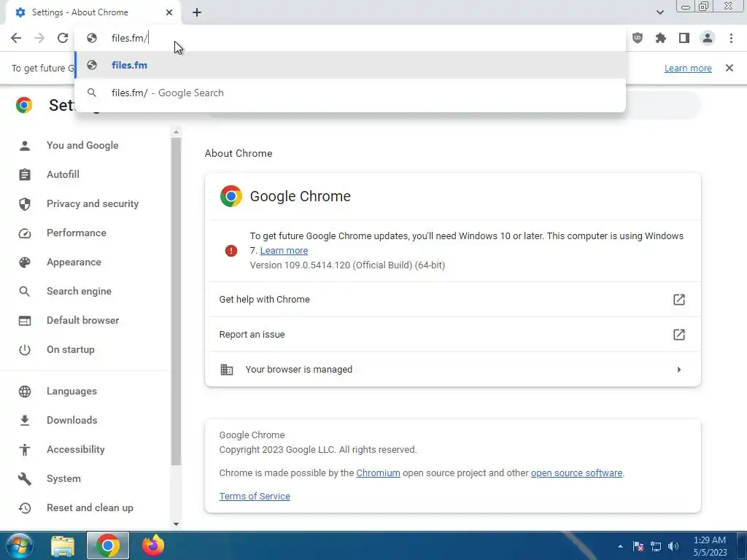Click the Search engine magnifier icon
This screenshot has width=747, height=560.
point(25,291)
